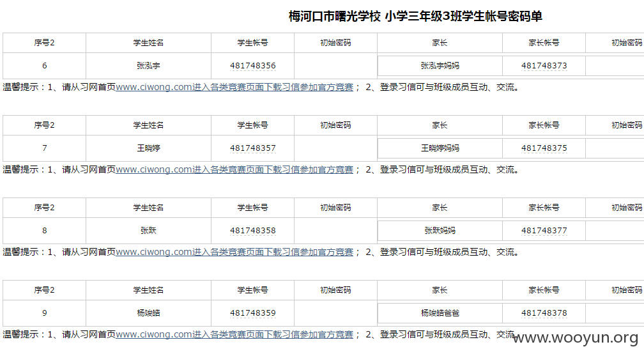Open the www.ciwong.com link under row 9
Screen dimensions: 644x356
click(234, 335)
